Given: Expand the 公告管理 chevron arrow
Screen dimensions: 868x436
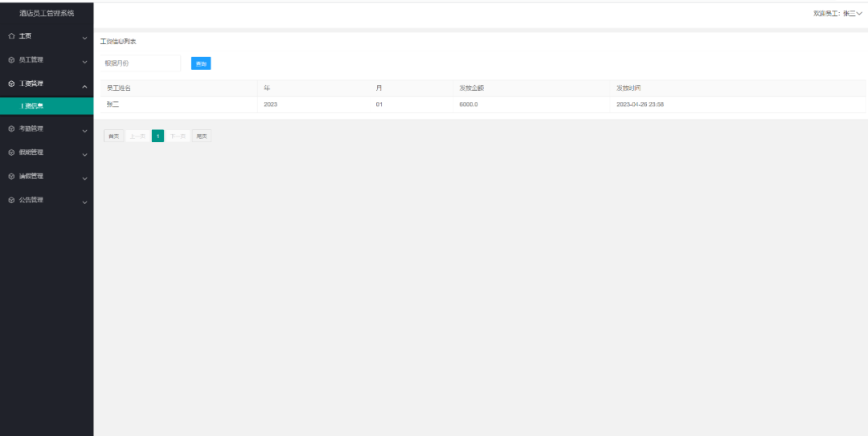Looking at the screenshot, I should pos(84,202).
